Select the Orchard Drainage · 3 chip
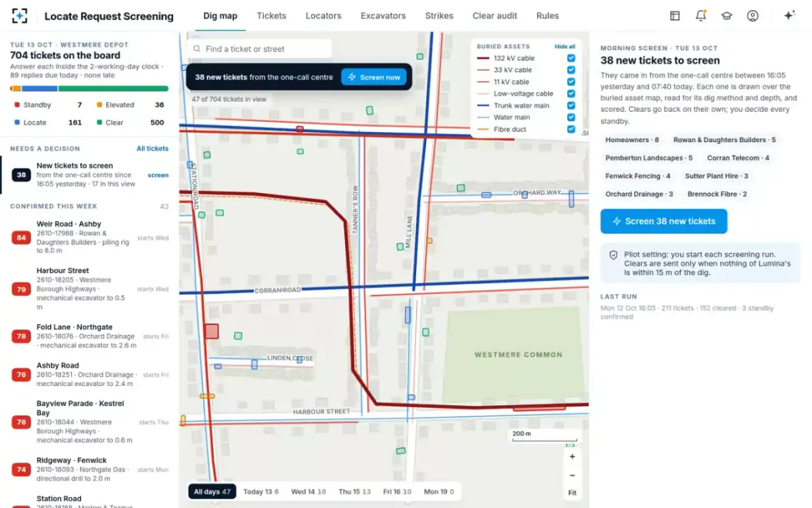This screenshot has height=508, width=812. 639,194
